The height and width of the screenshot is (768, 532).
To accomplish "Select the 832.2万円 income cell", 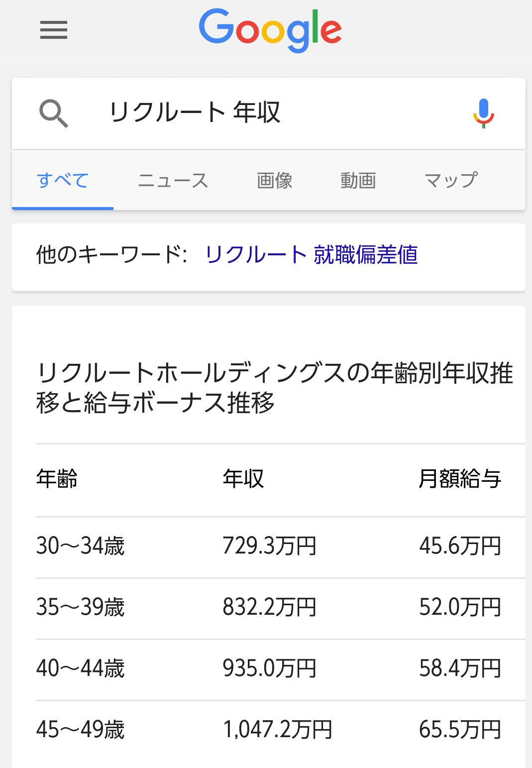I will pyautogui.click(x=270, y=607).
